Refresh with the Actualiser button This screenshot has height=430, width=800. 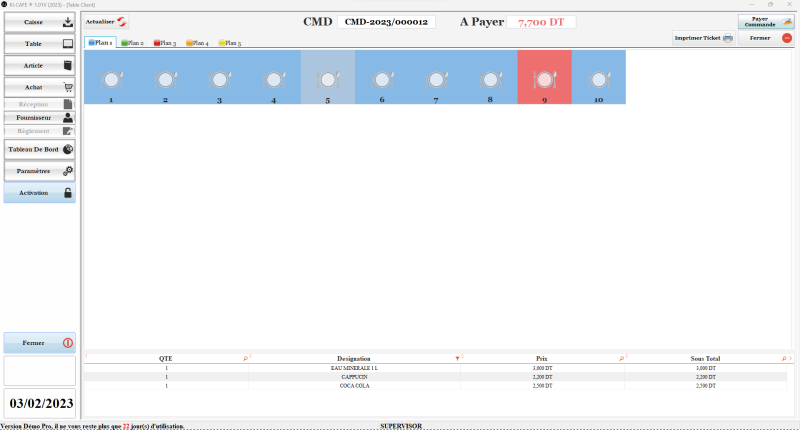[106, 21]
